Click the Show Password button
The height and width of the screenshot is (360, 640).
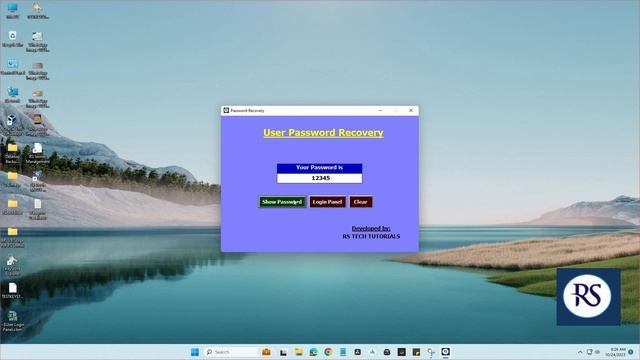[x=282, y=202]
